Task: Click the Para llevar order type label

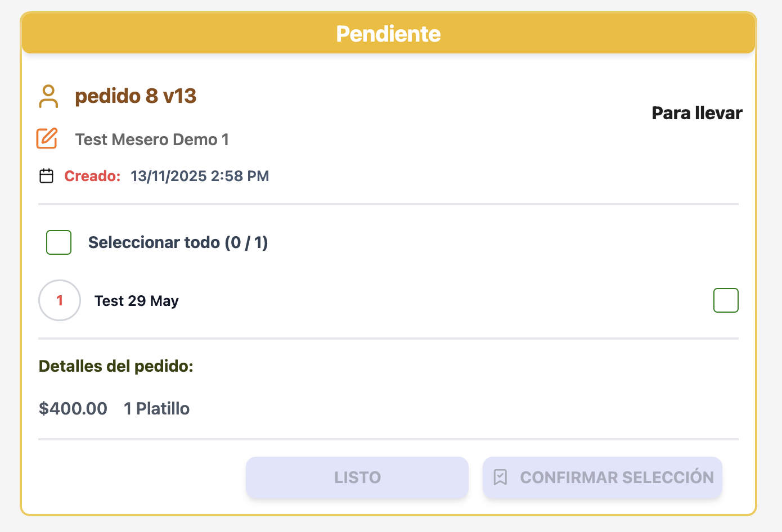Action: pos(696,113)
